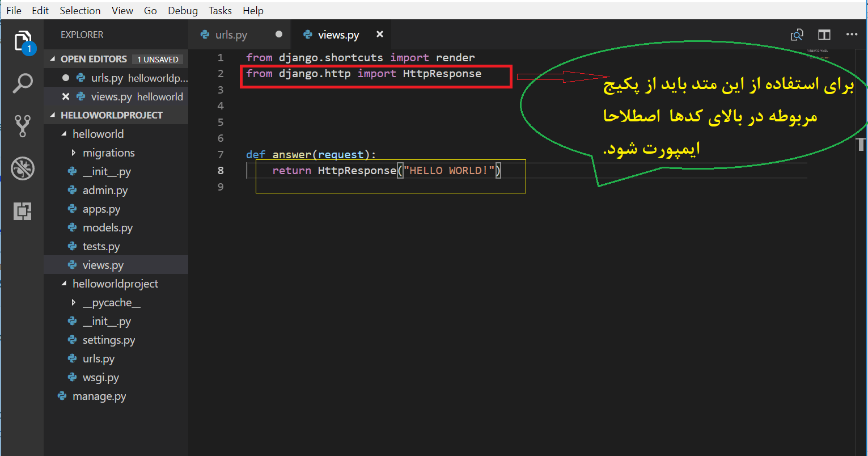Open the Selection menu
Viewport: 868px width, 456px height.
tap(80, 10)
